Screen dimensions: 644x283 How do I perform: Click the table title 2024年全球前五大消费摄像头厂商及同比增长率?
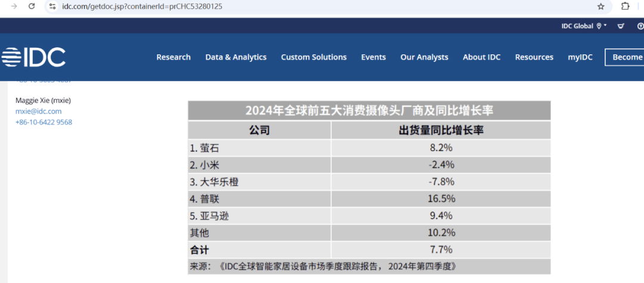369,110
